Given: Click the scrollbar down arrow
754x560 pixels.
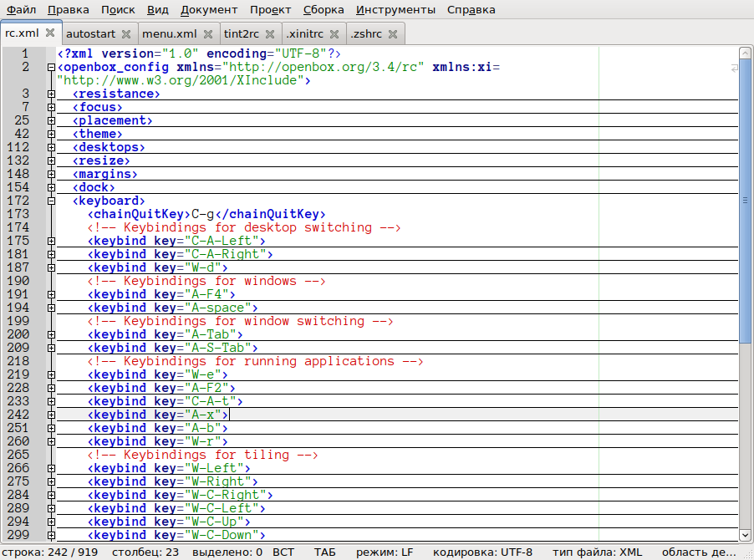Looking at the screenshot, I should [745, 535].
